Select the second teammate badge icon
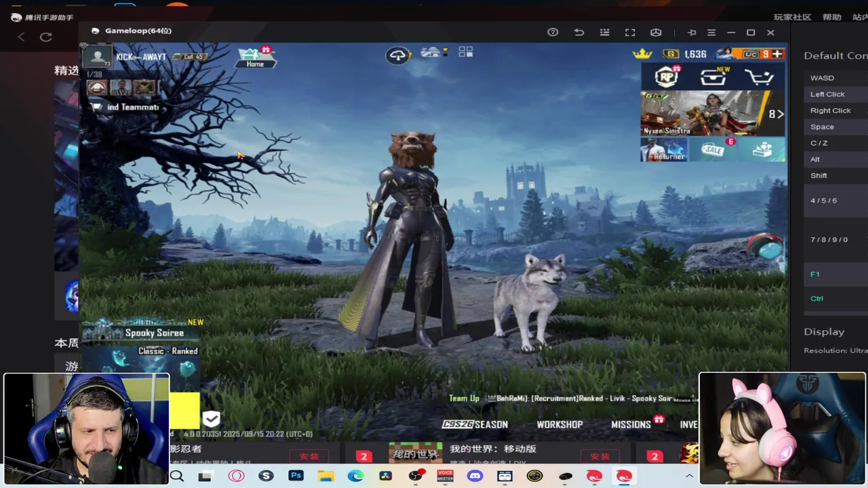The width and height of the screenshot is (868, 488). click(121, 87)
